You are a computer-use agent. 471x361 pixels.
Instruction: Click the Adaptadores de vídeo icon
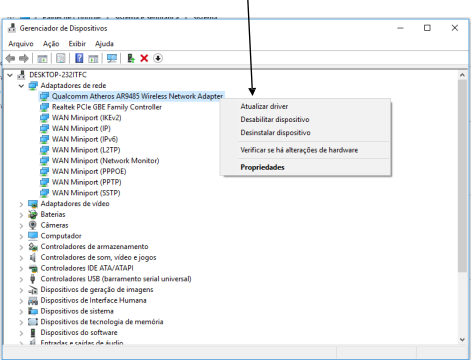[33, 204]
